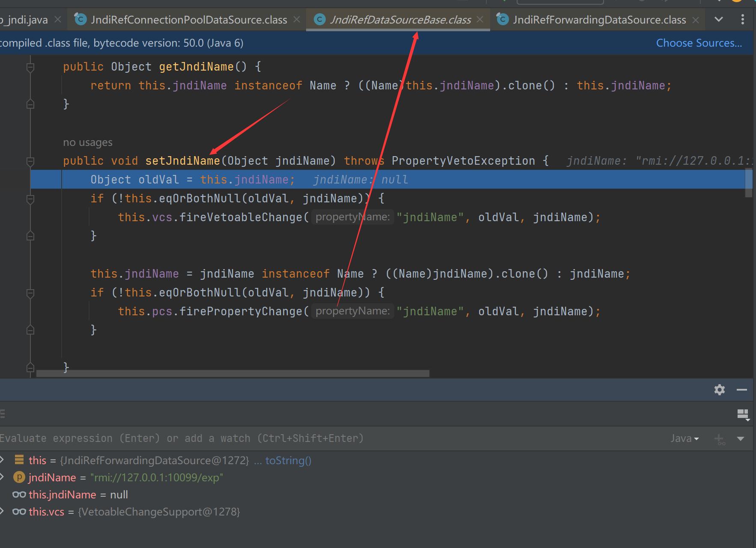Click the parameter icon beside the jndiName variable

click(19, 477)
